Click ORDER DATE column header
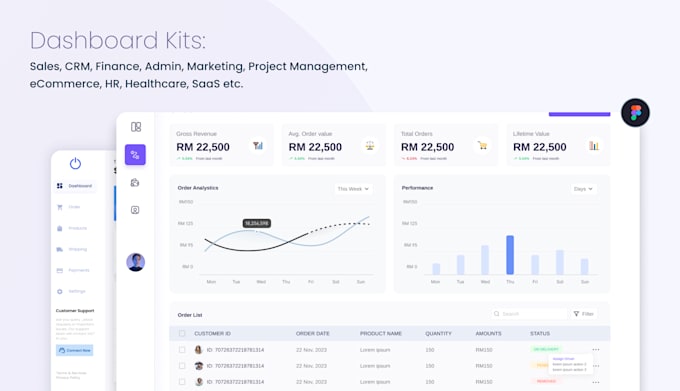Screen dimensions: 680x391 click(313, 333)
